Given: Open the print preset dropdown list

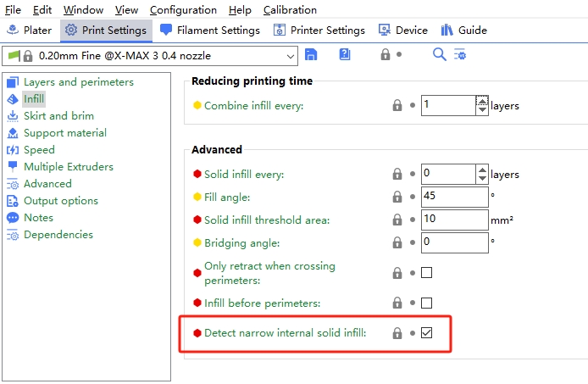Looking at the screenshot, I should [x=291, y=56].
